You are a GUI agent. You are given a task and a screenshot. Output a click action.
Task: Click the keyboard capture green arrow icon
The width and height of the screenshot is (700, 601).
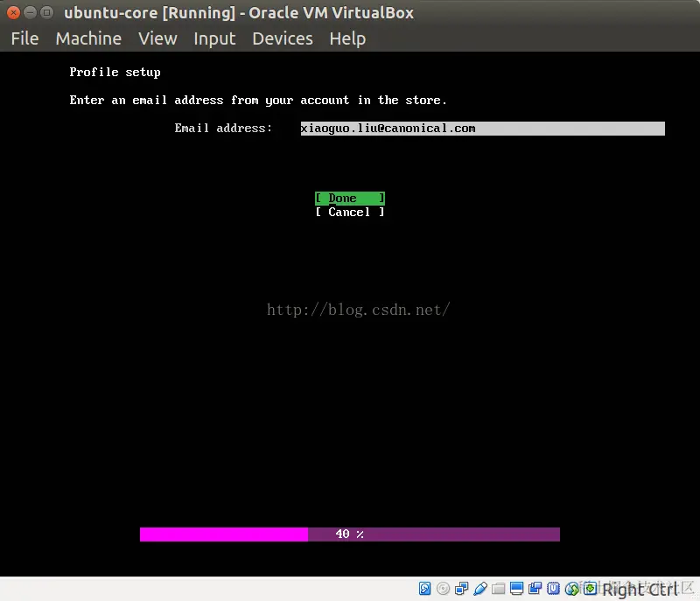click(590, 589)
